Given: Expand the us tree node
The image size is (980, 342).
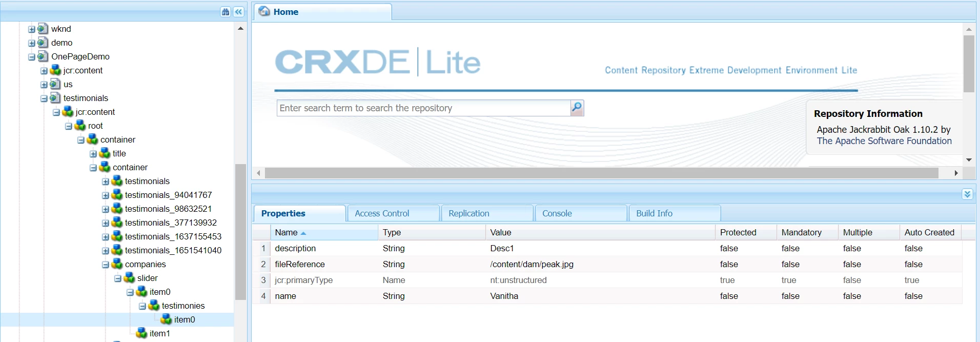Looking at the screenshot, I should [x=44, y=85].
